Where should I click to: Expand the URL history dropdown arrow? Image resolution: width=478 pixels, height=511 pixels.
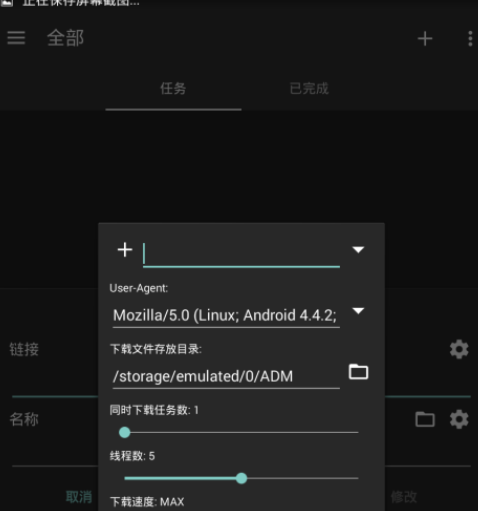click(x=358, y=250)
